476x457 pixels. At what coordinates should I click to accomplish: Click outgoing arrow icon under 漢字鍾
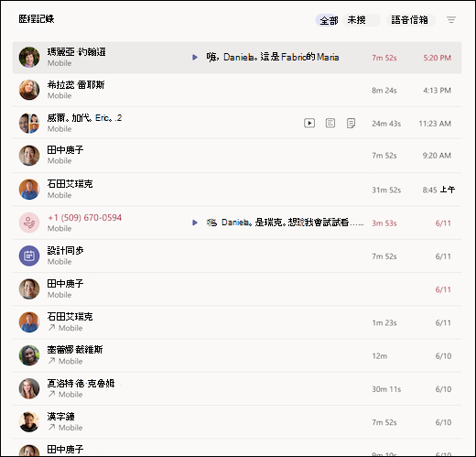pos(51,428)
